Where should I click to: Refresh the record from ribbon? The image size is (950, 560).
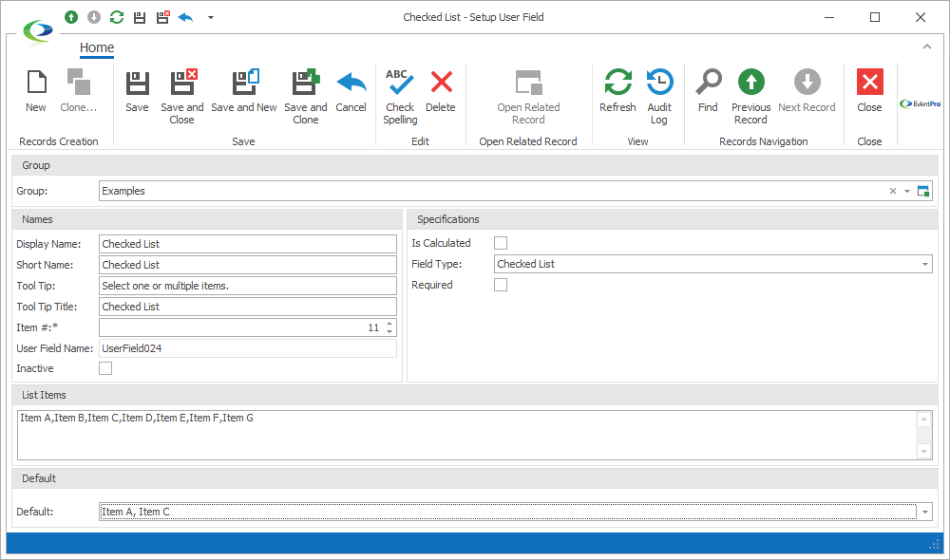617,91
